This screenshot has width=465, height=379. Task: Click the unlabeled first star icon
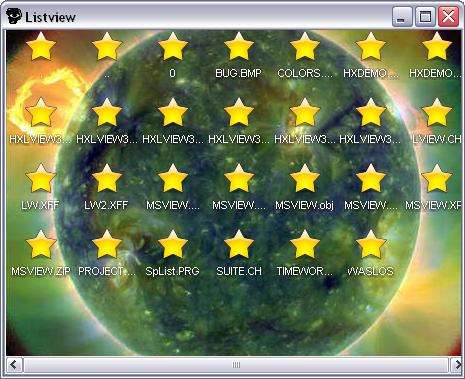click(x=41, y=46)
